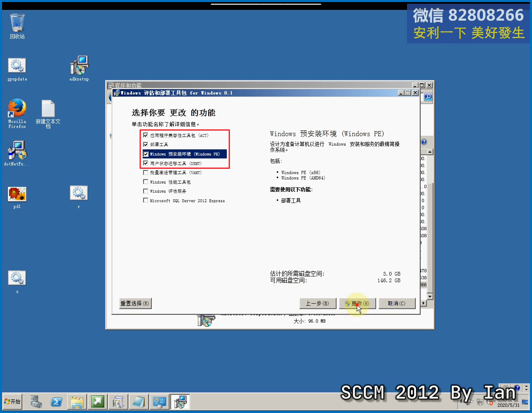Click the search icon in Programs and Features window

428,97
